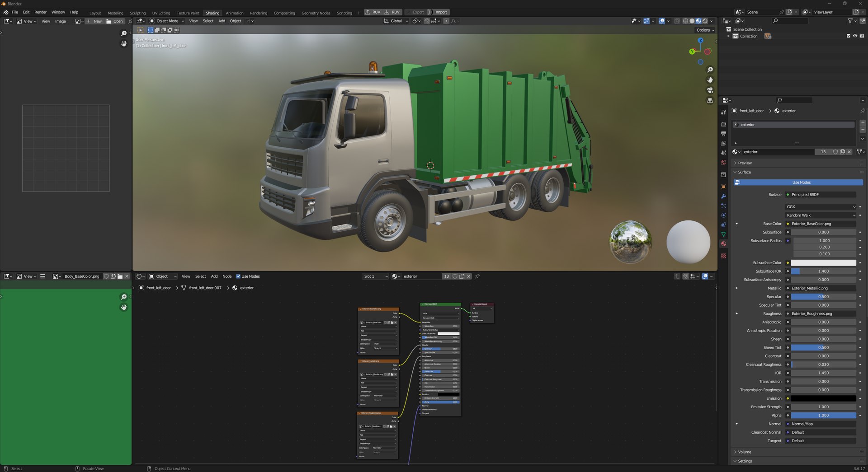Expand the Volume panel
Viewport: 868px width, 472px height.
745,452
